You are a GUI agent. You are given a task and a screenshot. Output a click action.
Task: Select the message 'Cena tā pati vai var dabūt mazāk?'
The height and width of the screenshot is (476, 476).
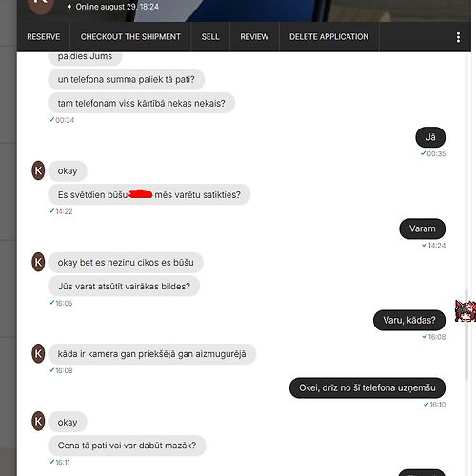tap(127, 446)
